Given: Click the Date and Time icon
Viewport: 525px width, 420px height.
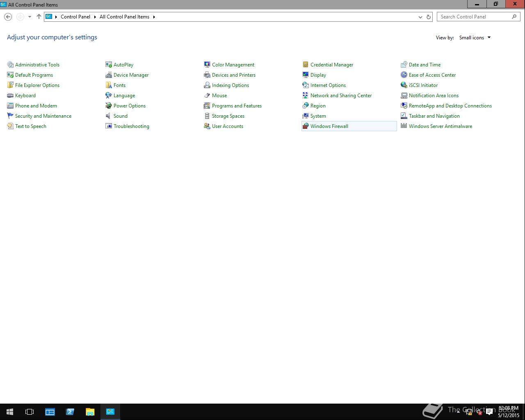Looking at the screenshot, I should (404, 64).
